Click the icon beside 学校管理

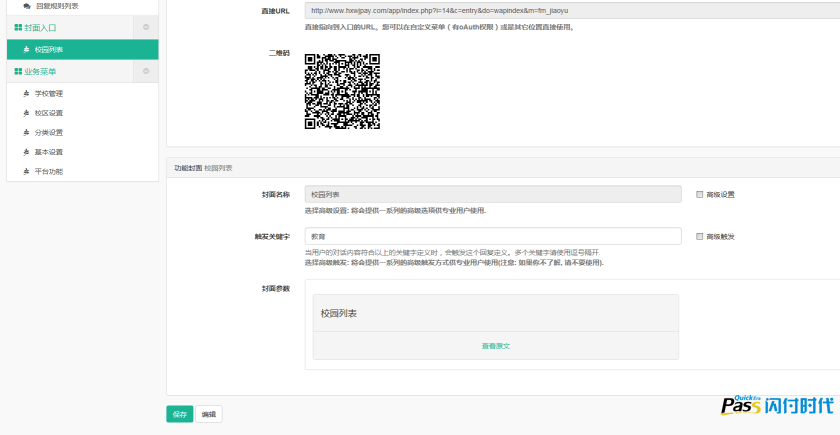coord(26,94)
